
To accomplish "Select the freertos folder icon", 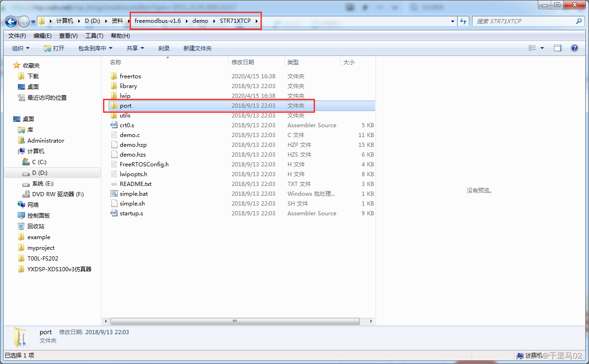I will point(114,76).
